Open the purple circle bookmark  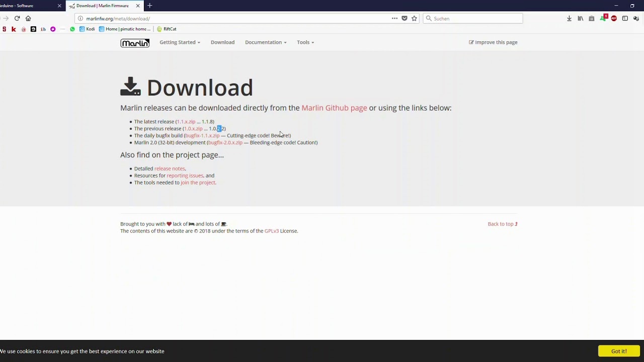[53, 29]
